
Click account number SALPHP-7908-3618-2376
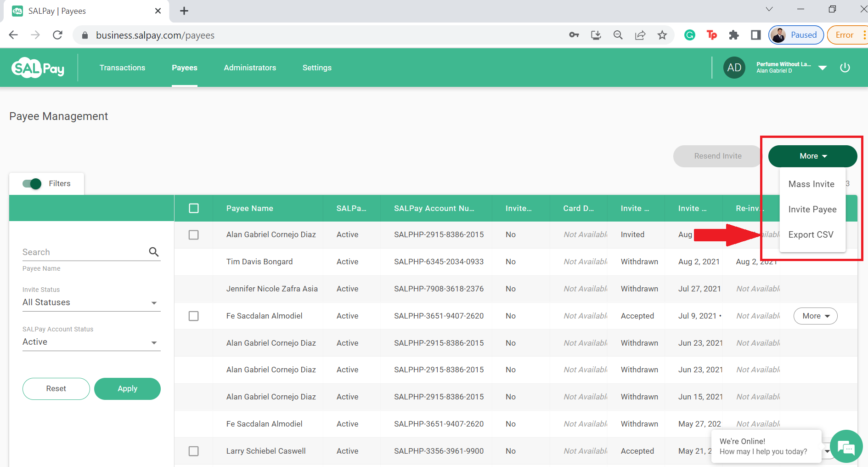[439, 289]
